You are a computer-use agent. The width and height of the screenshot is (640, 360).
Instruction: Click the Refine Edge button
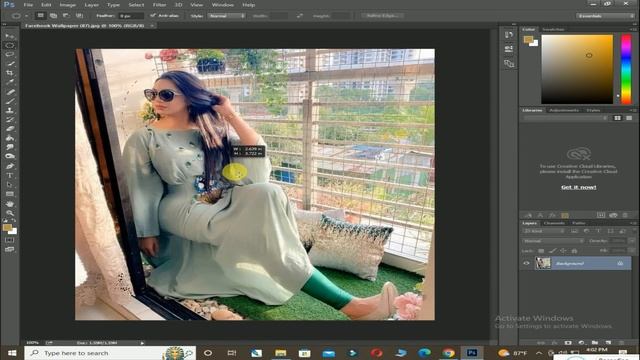(x=383, y=16)
